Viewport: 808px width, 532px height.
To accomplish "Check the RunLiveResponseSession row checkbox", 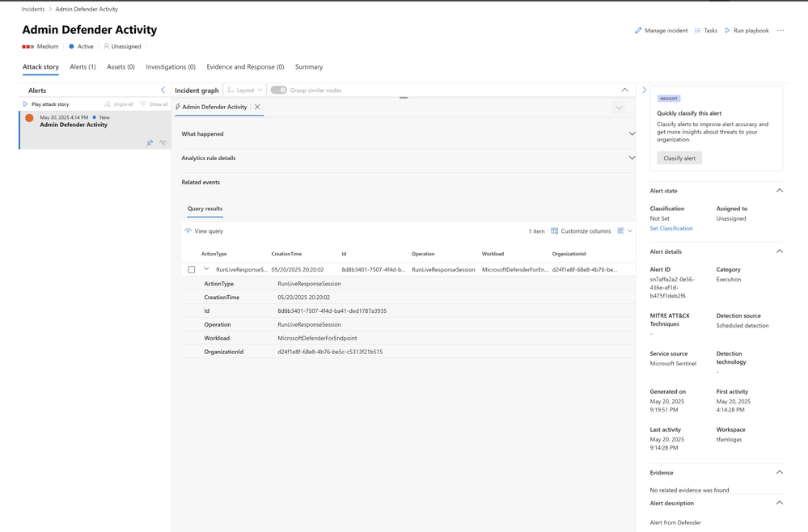I will point(192,269).
